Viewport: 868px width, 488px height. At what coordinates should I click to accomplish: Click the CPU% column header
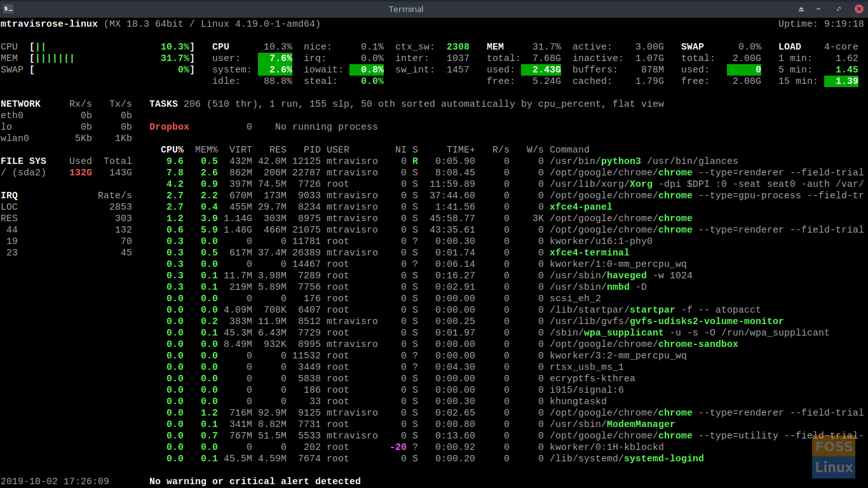click(172, 150)
